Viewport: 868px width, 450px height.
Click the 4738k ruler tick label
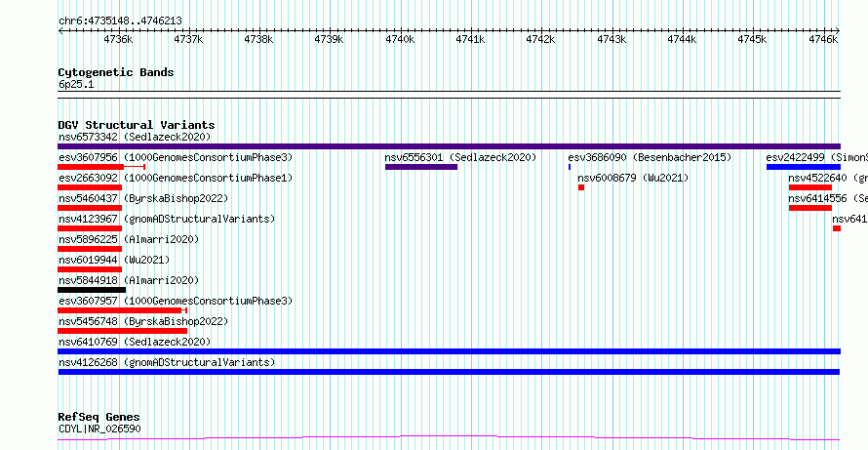[259, 39]
